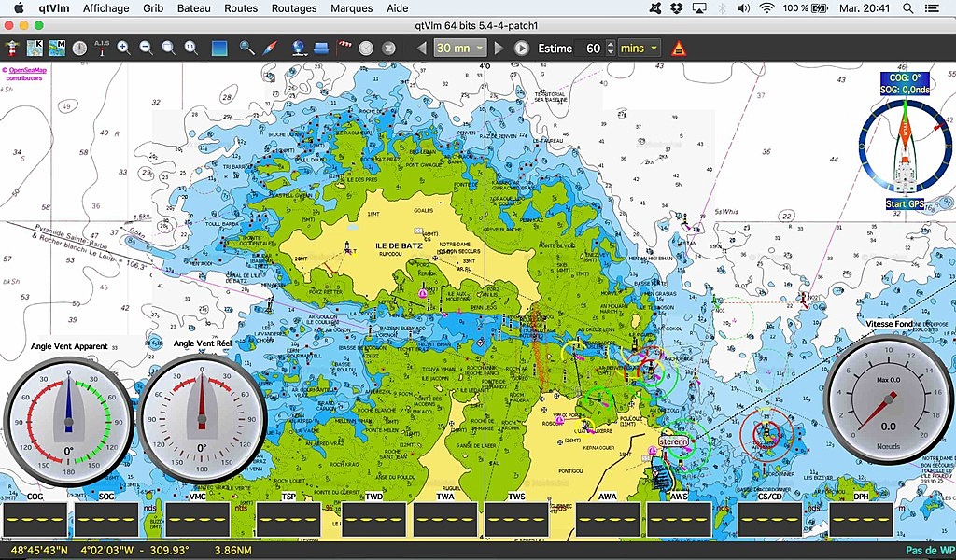Open the Bateau menu
The width and height of the screenshot is (956, 560).
coord(194,8)
